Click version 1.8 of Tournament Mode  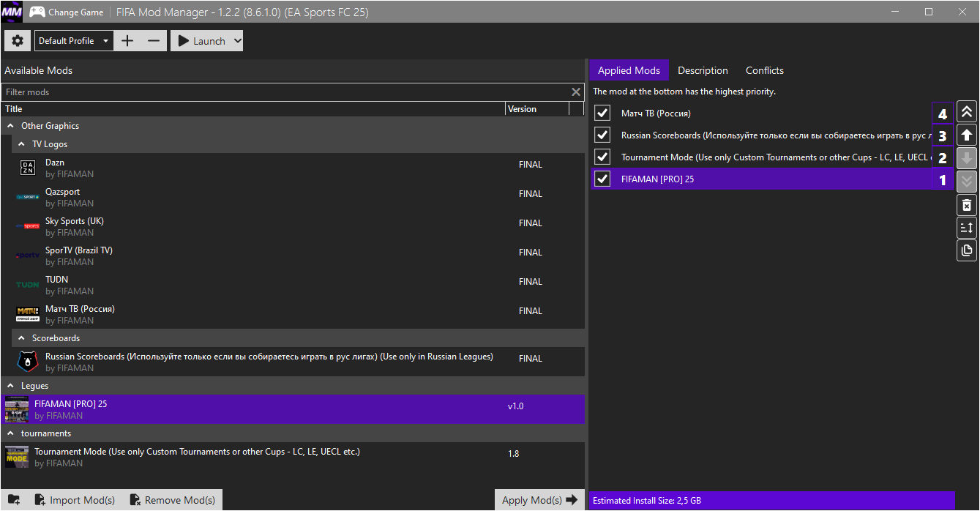coord(514,454)
